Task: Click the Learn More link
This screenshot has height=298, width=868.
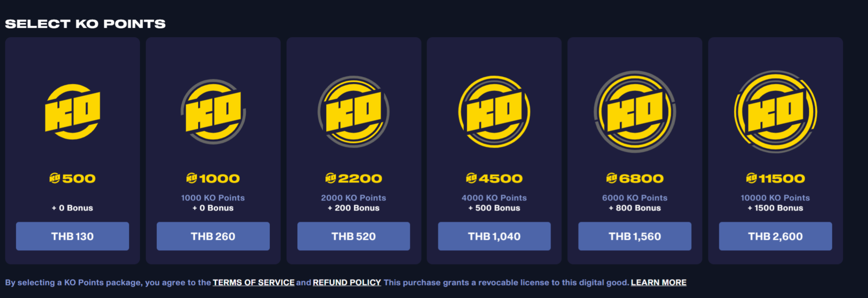Action: [x=658, y=282]
